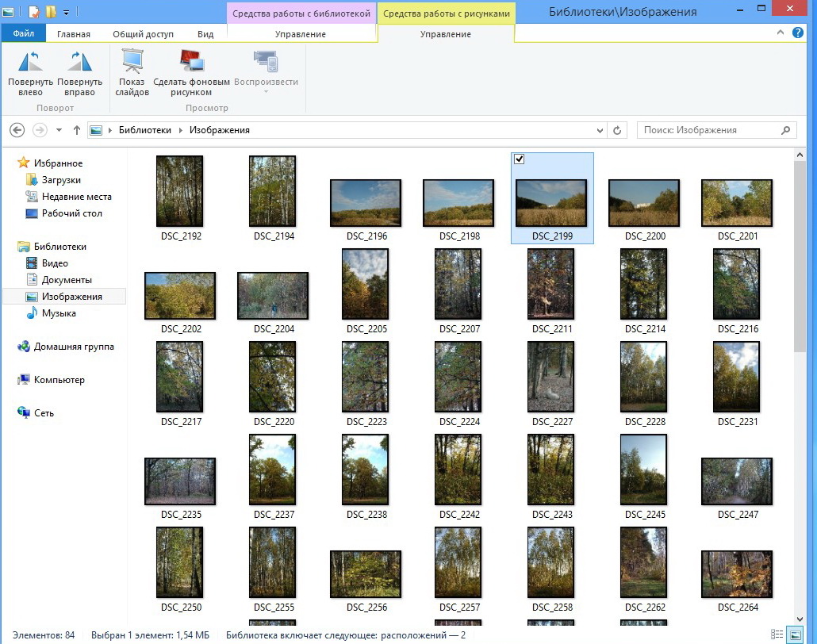
Task: Expand the address bar history dropdown
Action: tap(600, 130)
